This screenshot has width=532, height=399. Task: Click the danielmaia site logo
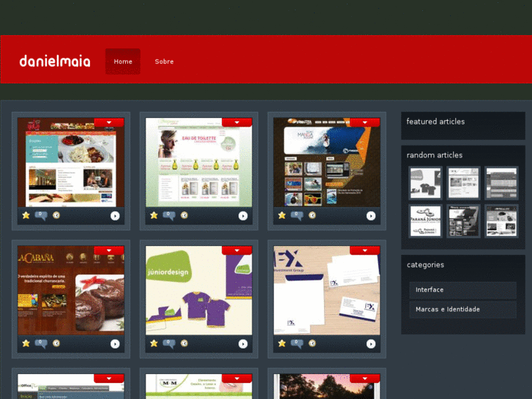55,61
